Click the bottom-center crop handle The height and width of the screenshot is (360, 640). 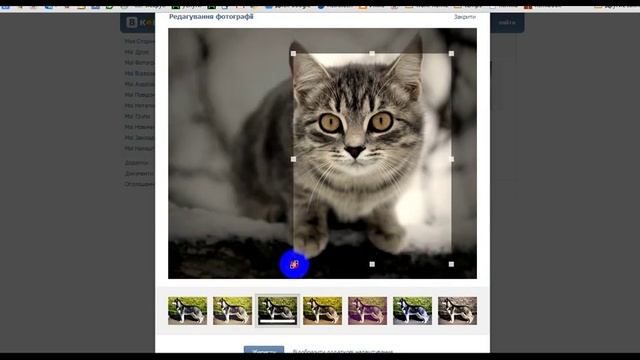point(372,264)
